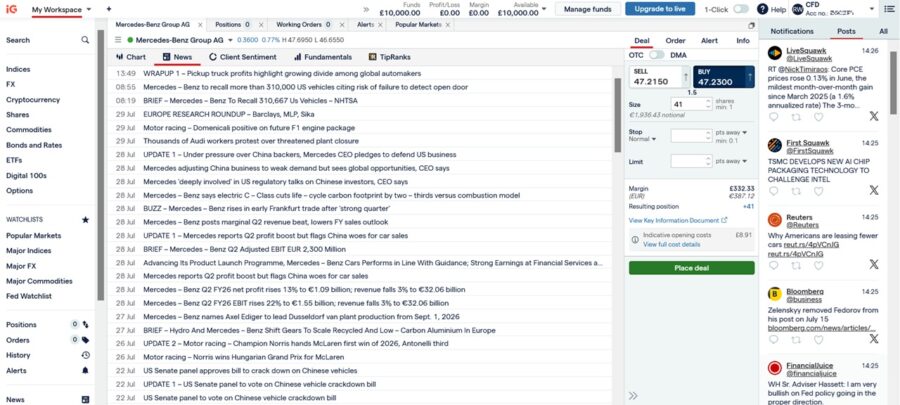Open the Client Sentiment tab
Viewport: 900px width, 405px height.
[x=243, y=57]
